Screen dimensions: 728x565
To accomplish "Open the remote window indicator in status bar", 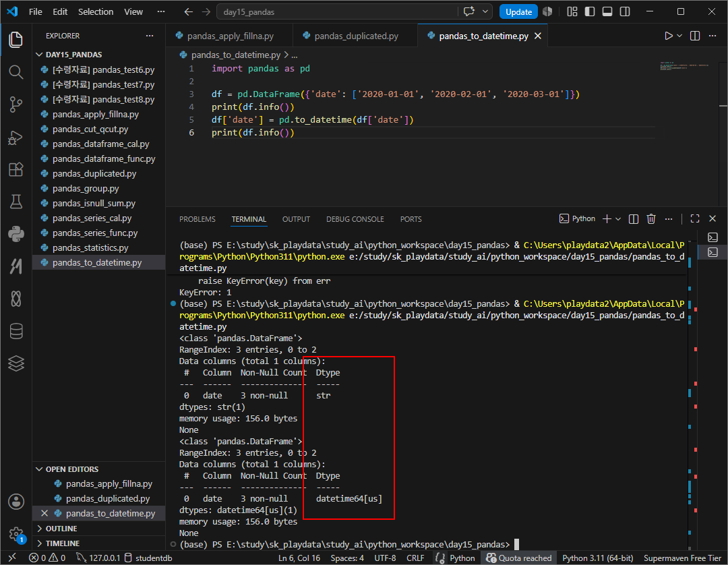I will (x=12, y=558).
